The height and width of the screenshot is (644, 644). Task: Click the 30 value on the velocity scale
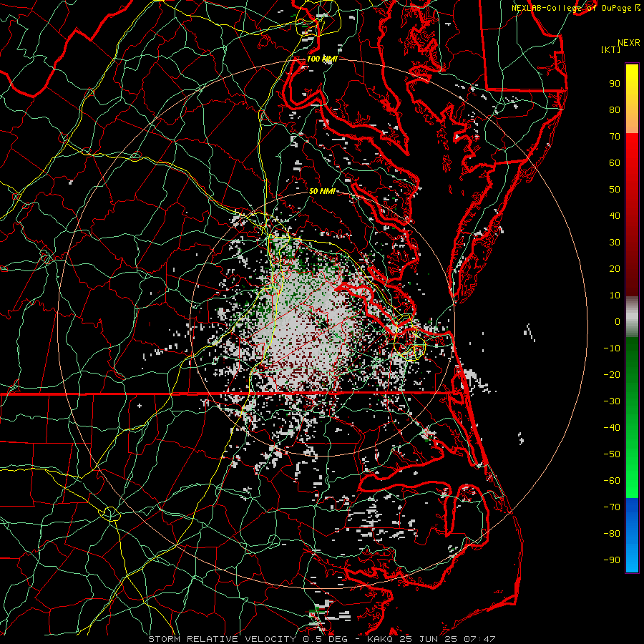615,243
